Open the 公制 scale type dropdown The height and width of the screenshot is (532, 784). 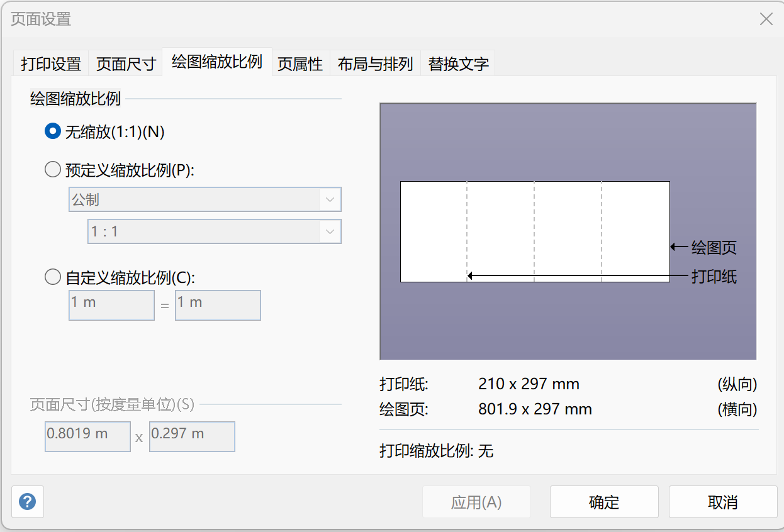pos(204,200)
